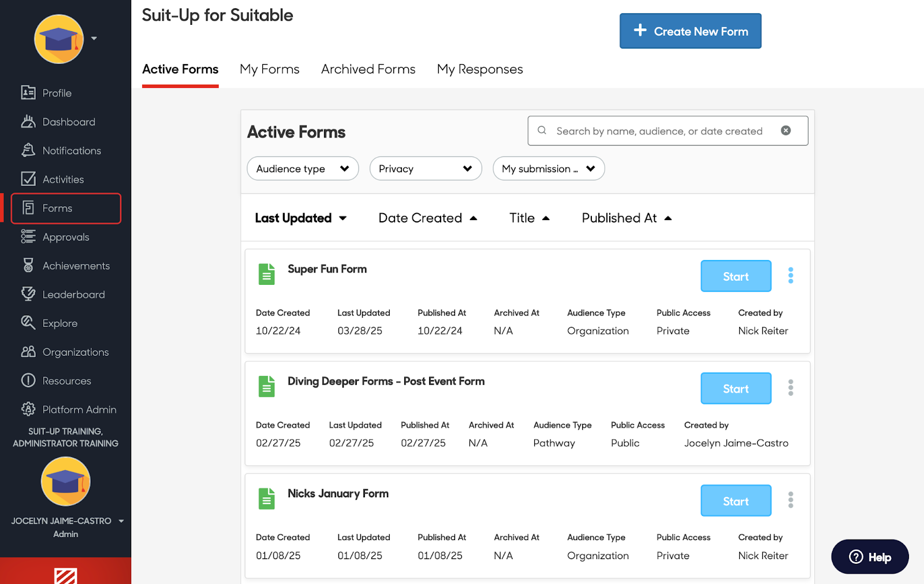Start the Nicks January Form

point(736,500)
